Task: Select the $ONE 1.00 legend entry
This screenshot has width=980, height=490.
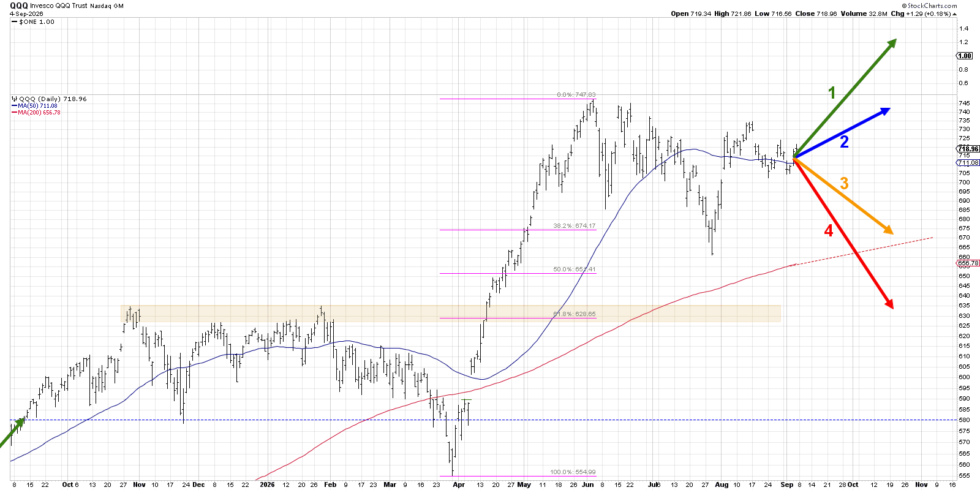Action: pyautogui.click(x=33, y=22)
